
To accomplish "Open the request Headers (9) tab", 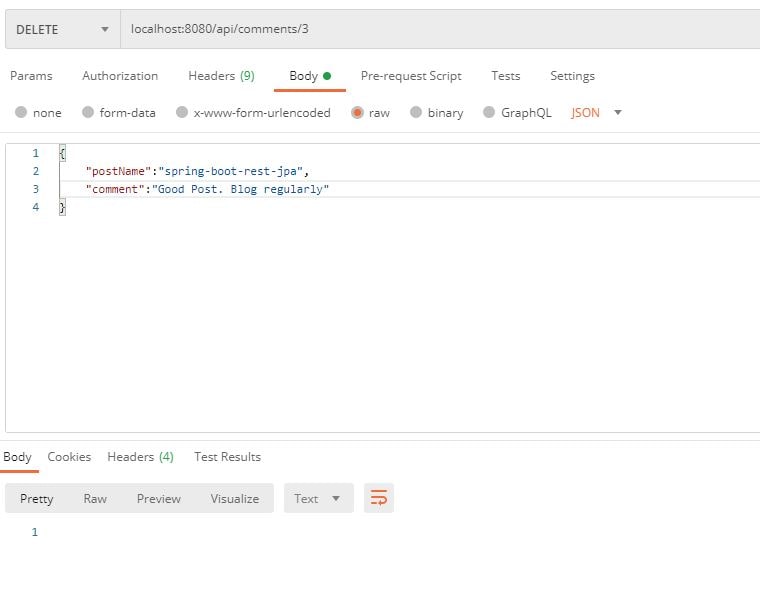I will [221, 76].
